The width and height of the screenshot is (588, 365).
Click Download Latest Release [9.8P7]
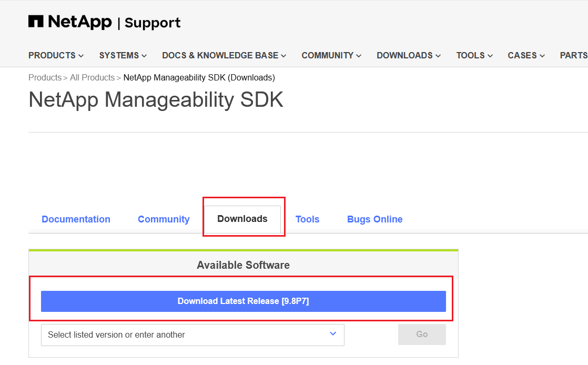(x=244, y=301)
